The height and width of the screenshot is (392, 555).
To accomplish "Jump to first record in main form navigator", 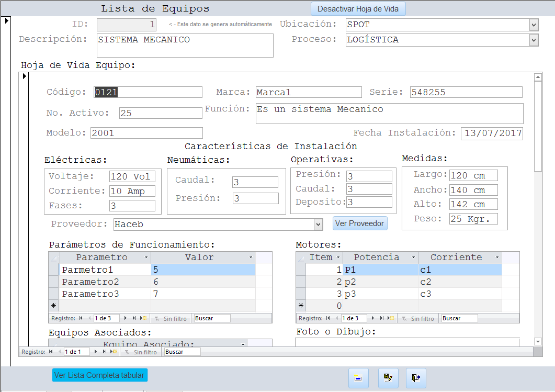I will (51, 352).
